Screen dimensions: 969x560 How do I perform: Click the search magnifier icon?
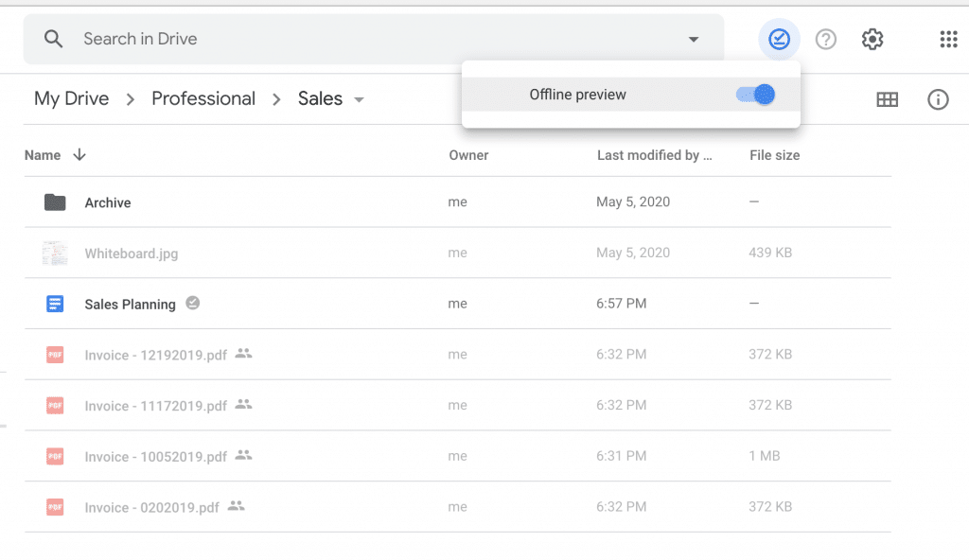pyautogui.click(x=54, y=40)
